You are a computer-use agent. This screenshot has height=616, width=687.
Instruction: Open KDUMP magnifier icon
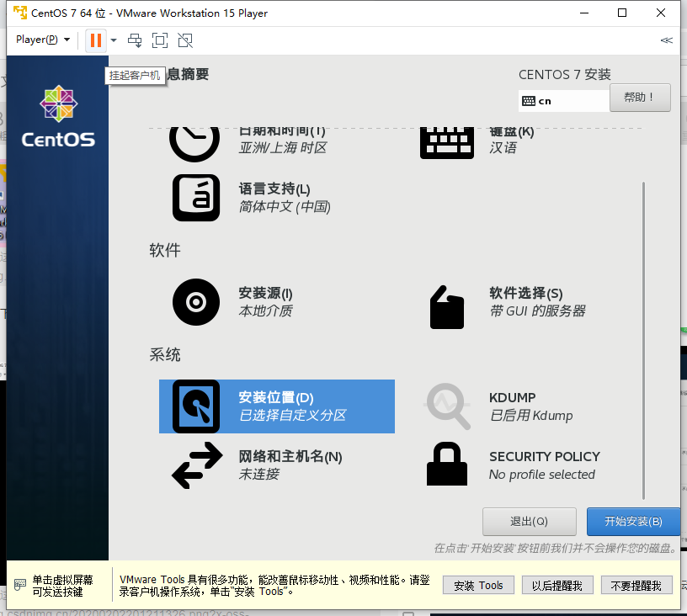(448, 406)
